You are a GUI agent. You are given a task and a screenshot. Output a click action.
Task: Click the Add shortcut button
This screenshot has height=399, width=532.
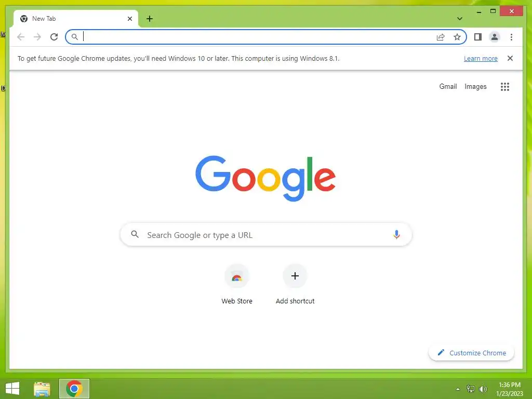pyautogui.click(x=295, y=284)
